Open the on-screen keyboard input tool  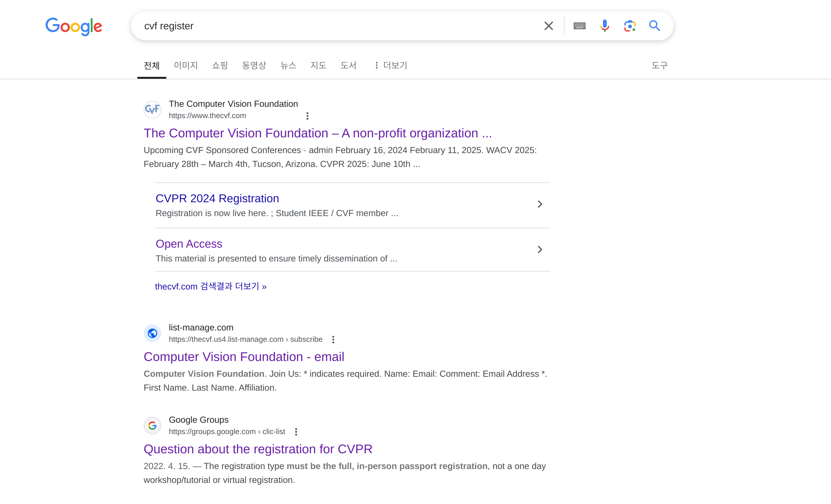pyautogui.click(x=579, y=26)
